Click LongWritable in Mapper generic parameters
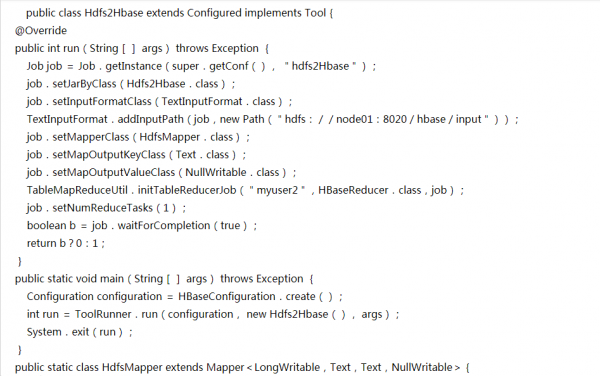This screenshot has height=376, width=600. tap(287, 367)
